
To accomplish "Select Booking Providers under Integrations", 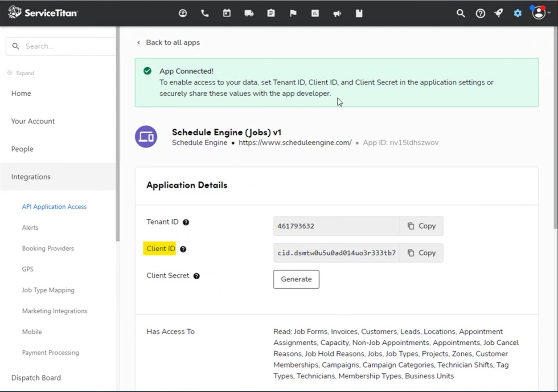I will pos(48,249).
